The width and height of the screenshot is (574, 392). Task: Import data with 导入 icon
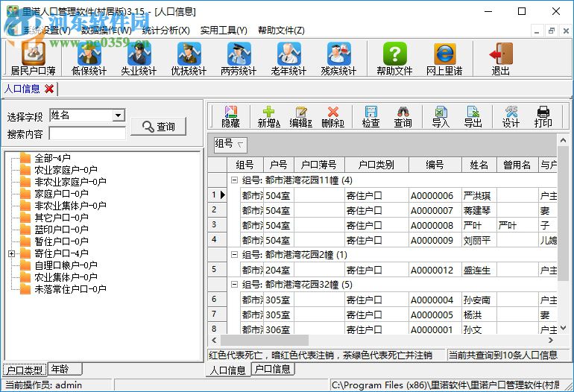click(x=441, y=117)
